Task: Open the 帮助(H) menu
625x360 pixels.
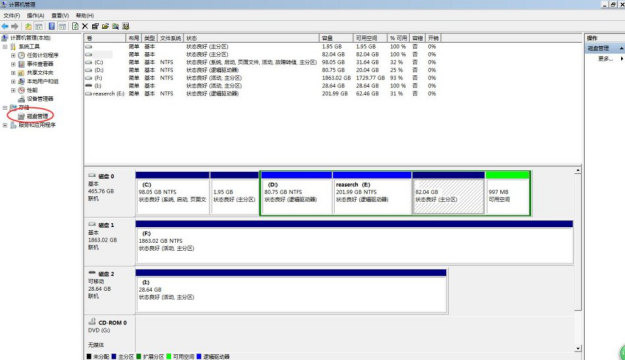Action: tap(85, 16)
